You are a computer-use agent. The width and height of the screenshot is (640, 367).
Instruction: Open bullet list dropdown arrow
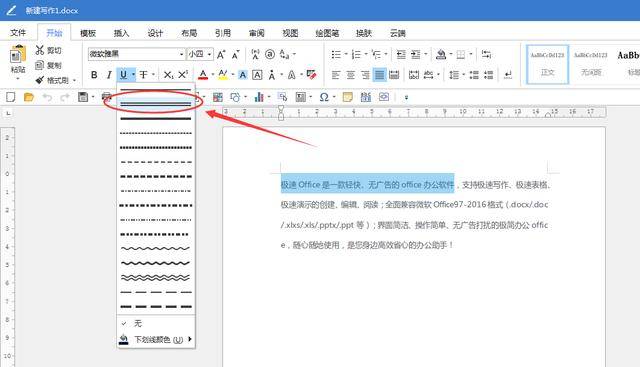tap(346, 54)
